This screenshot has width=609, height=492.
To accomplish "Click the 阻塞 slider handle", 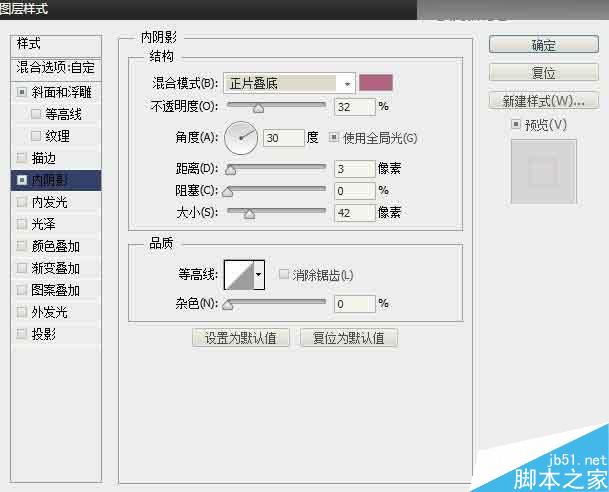I will [228, 192].
